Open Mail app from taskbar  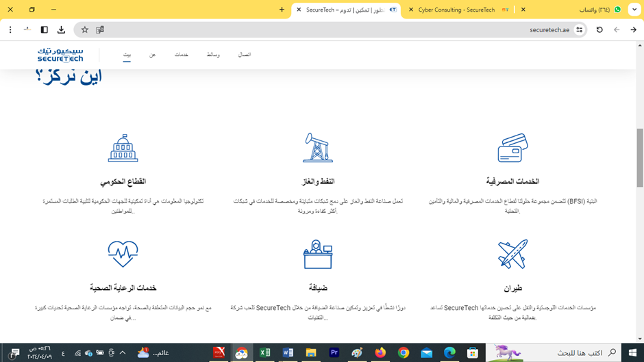(427, 352)
